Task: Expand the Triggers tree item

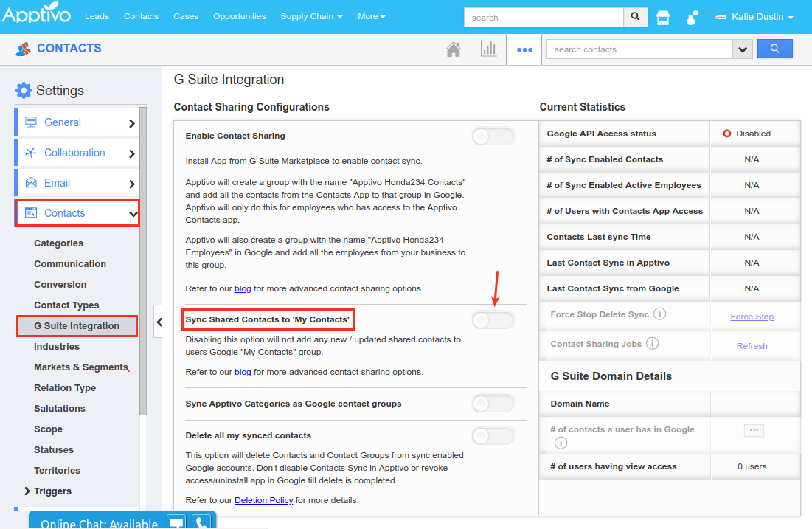Action: click(x=27, y=491)
